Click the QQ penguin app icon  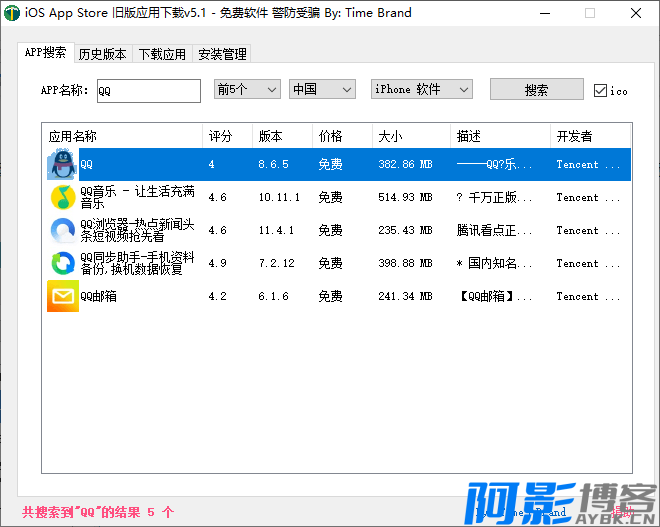click(x=63, y=164)
